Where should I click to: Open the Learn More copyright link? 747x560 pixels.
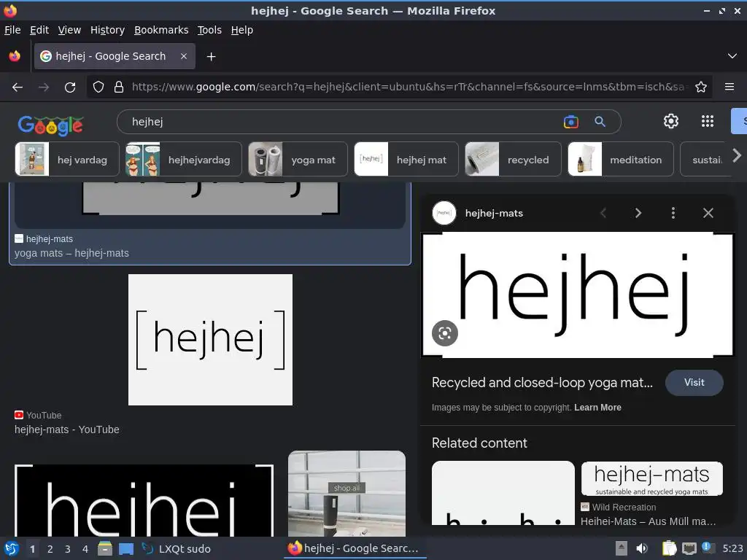[x=597, y=408]
